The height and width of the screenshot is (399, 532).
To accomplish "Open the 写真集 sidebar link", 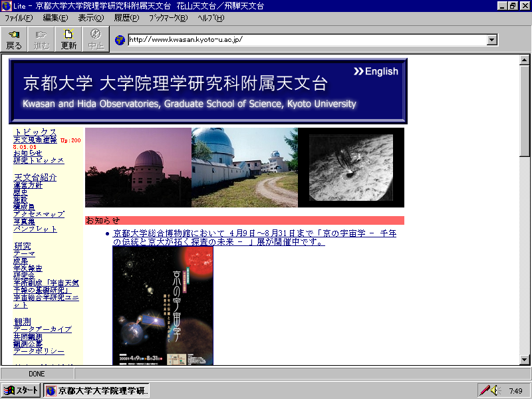I will coord(24,221).
